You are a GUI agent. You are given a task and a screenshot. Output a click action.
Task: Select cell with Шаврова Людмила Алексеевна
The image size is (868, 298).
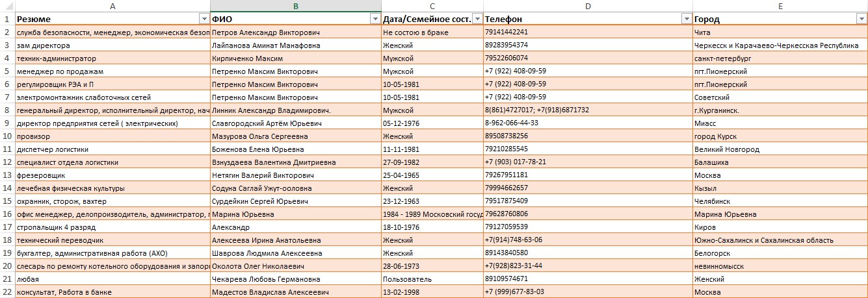pyautogui.click(x=296, y=253)
